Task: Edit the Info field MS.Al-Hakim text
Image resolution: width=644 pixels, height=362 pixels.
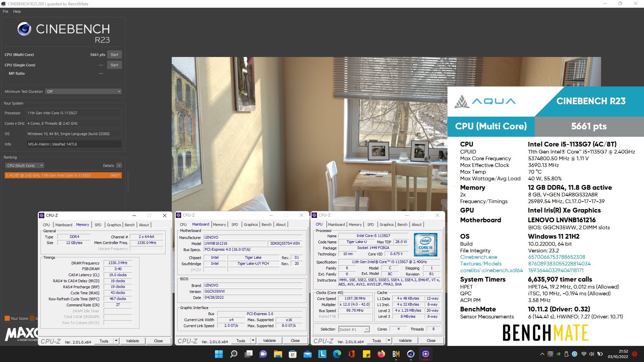Action: click(74, 144)
